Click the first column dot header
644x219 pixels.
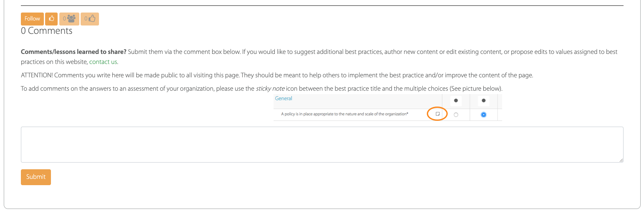pos(456,101)
